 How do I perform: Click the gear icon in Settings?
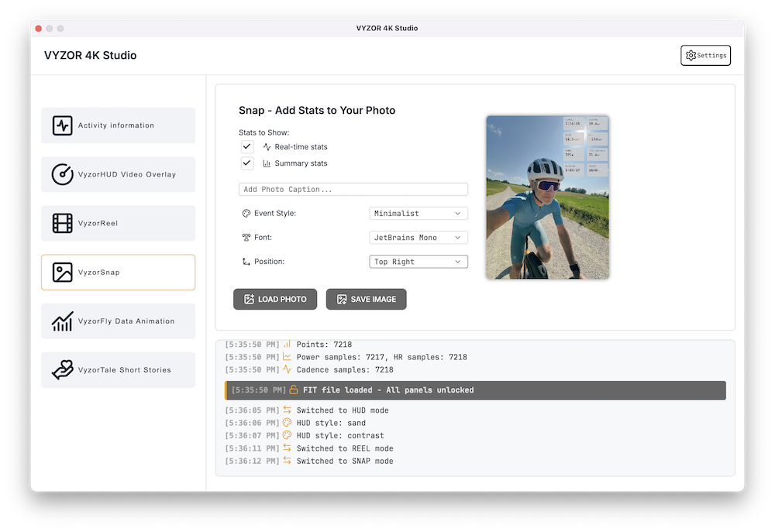pyautogui.click(x=691, y=56)
